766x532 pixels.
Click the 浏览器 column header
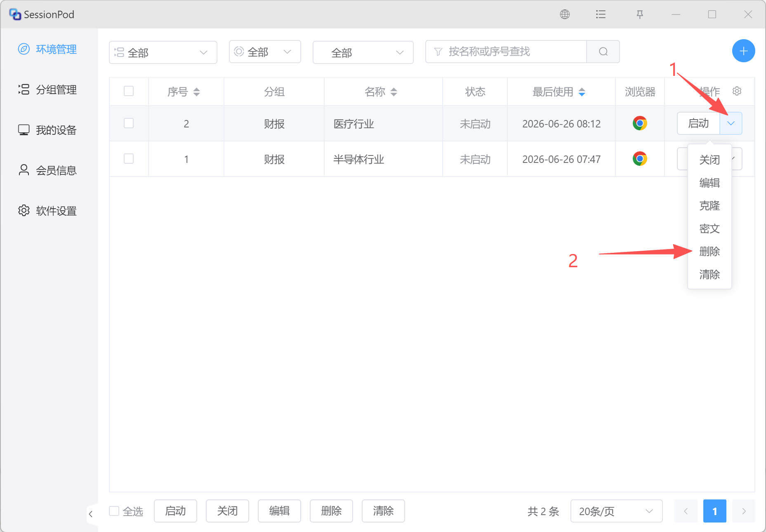click(x=640, y=92)
